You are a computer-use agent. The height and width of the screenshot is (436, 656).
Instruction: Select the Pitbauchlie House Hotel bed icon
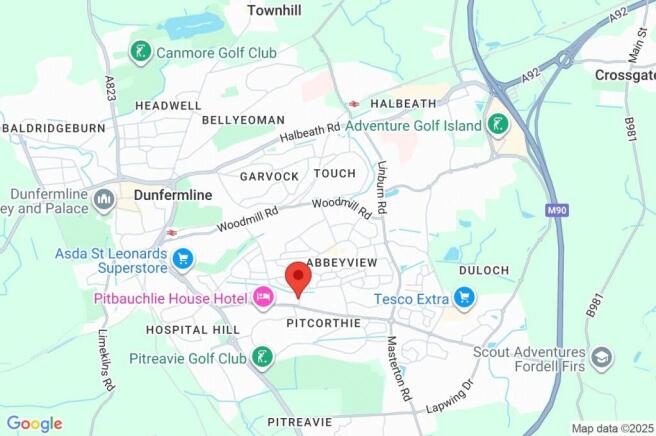coord(263,298)
